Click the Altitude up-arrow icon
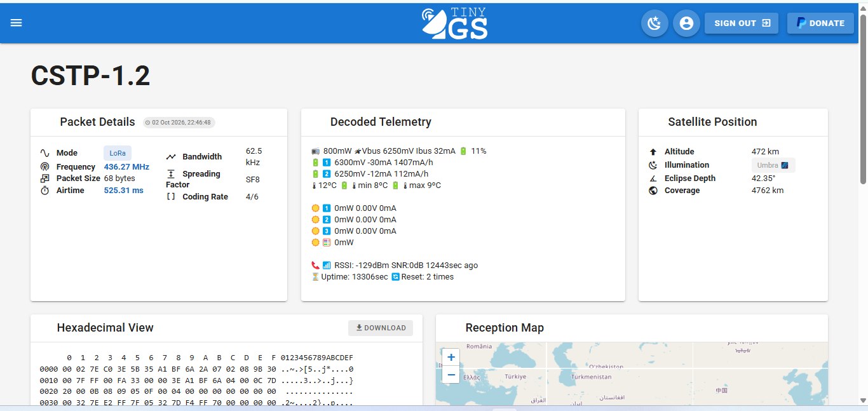The width and height of the screenshot is (868, 411). tap(653, 152)
